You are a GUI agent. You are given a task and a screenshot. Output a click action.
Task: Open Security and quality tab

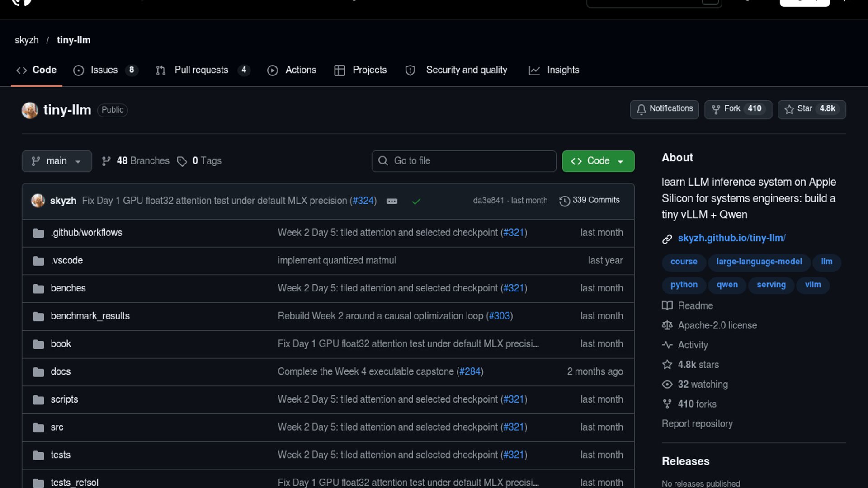click(x=456, y=70)
